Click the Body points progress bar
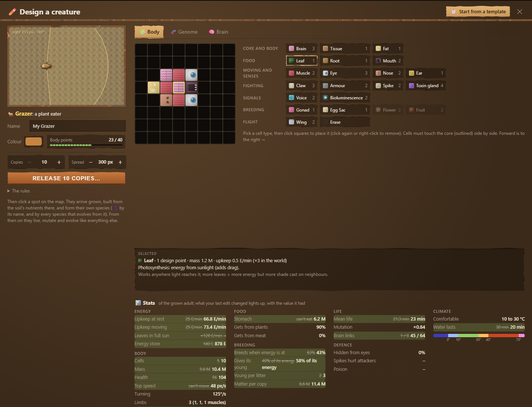Screen dimensions: 532x407 pyautogui.click(x=86, y=145)
